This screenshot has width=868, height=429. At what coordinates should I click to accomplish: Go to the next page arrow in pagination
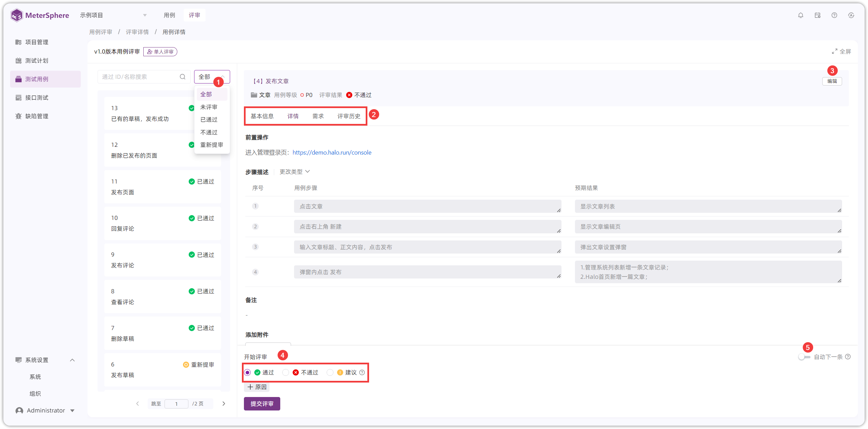coord(224,403)
